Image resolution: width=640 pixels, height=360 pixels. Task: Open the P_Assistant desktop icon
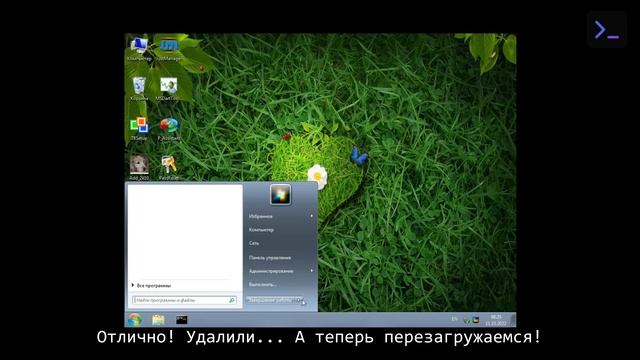tap(169, 129)
